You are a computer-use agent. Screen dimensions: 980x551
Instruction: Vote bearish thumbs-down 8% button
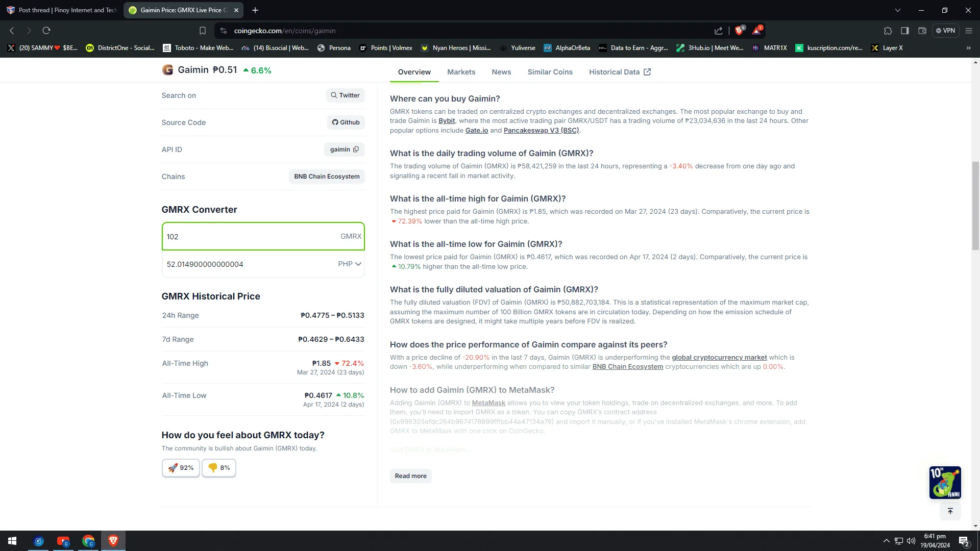(x=219, y=468)
